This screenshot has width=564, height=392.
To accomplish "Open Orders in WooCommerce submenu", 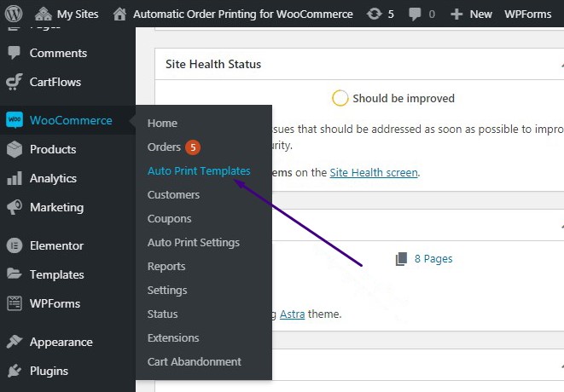I will (164, 147).
